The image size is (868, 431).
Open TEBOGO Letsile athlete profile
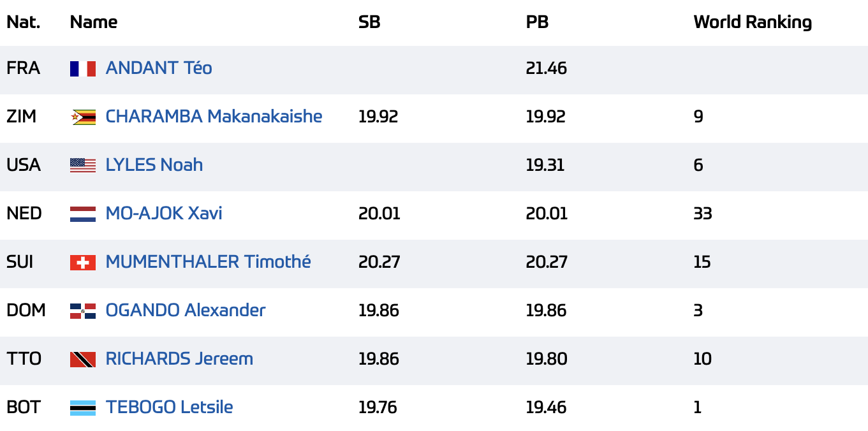[169, 407]
